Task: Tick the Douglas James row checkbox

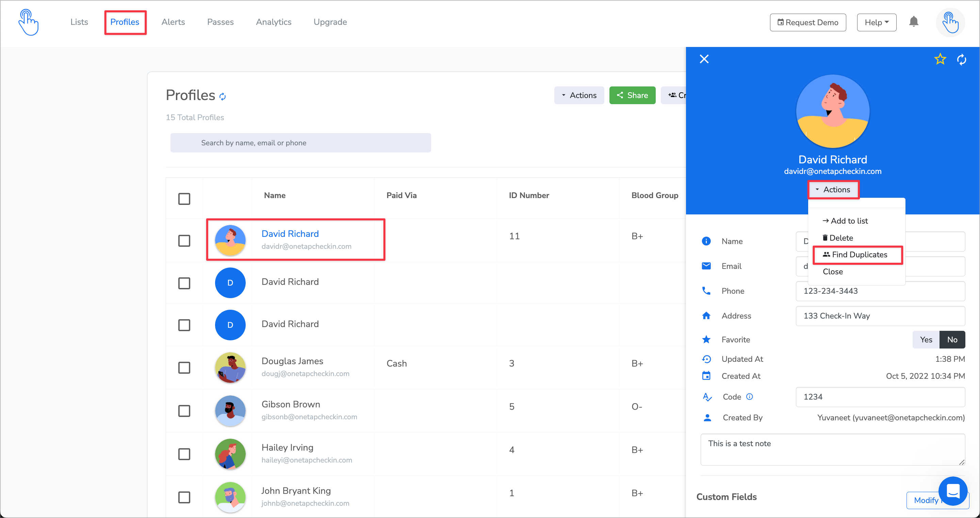Action: [x=184, y=367]
